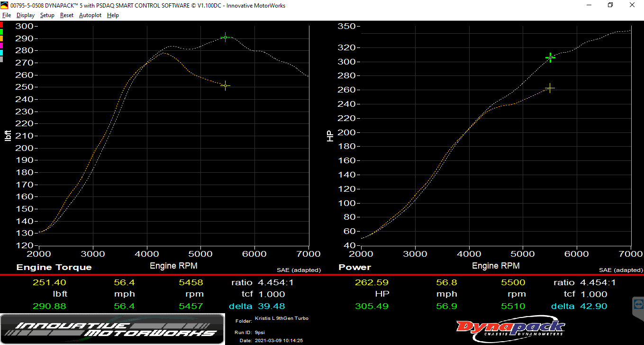
Task: Click the power value 262.59
Action: (372, 282)
